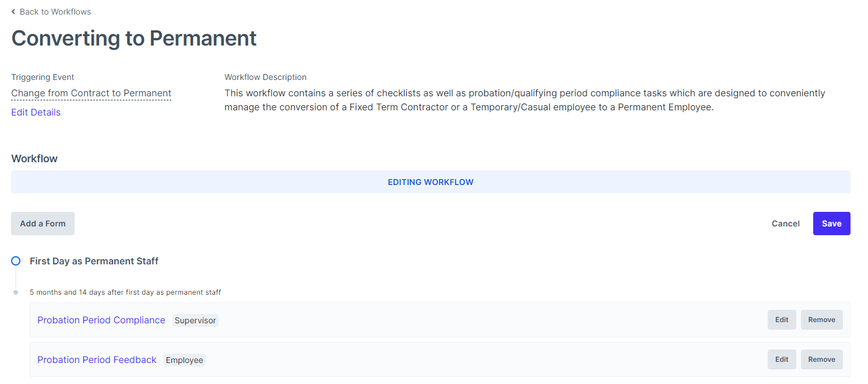Click Back to Workflows
This screenshot has width=868, height=384.
(55, 11)
